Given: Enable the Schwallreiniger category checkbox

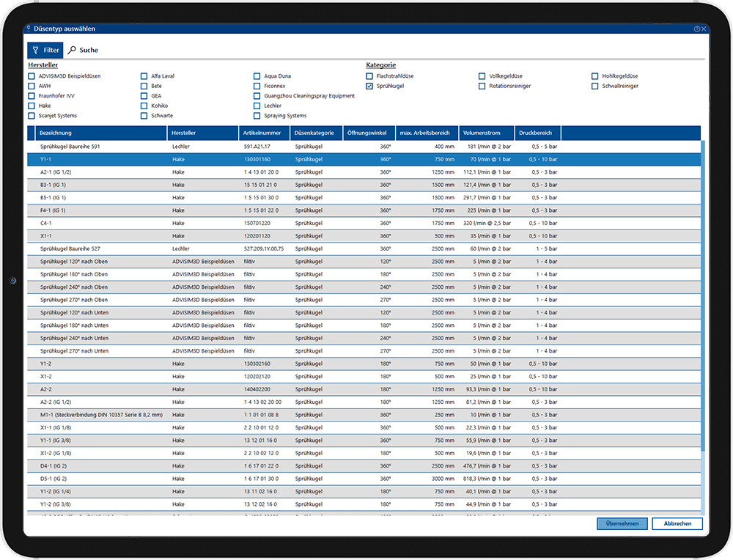Looking at the screenshot, I should [x=594, y=86].
